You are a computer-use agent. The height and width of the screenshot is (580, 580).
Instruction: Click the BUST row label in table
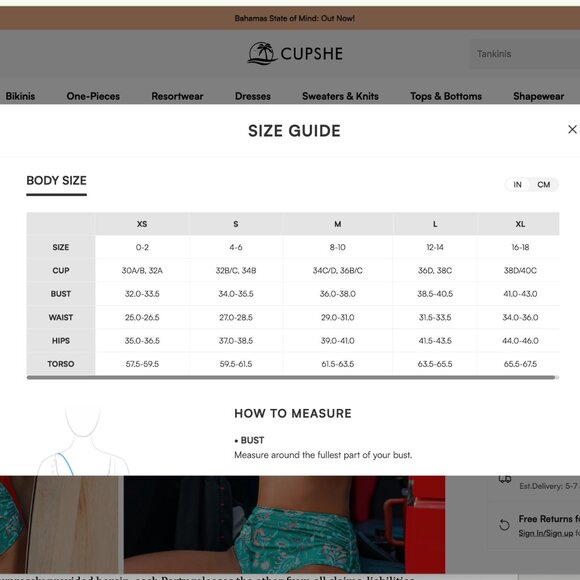coord(61,294)
